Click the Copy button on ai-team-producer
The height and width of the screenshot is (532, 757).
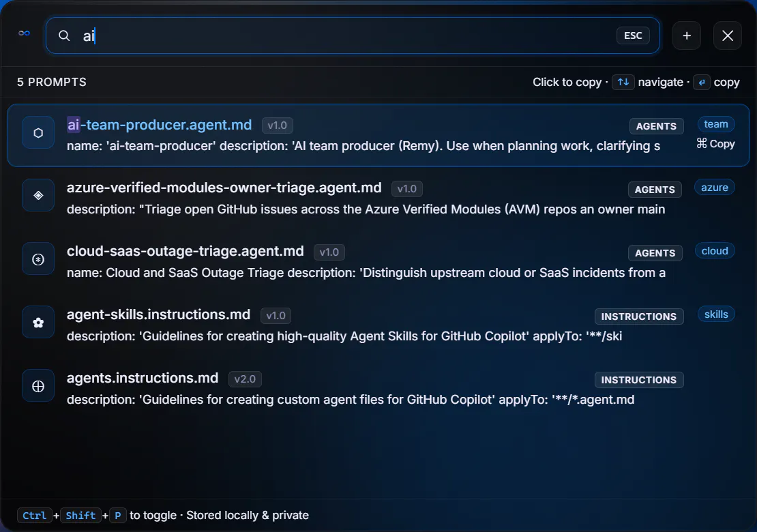point(715,144)
